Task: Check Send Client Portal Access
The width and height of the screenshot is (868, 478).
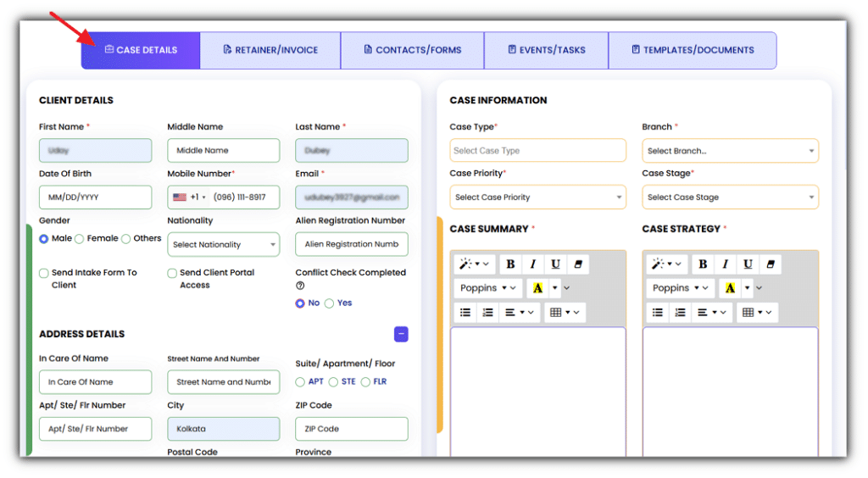Action: [172, 273]
